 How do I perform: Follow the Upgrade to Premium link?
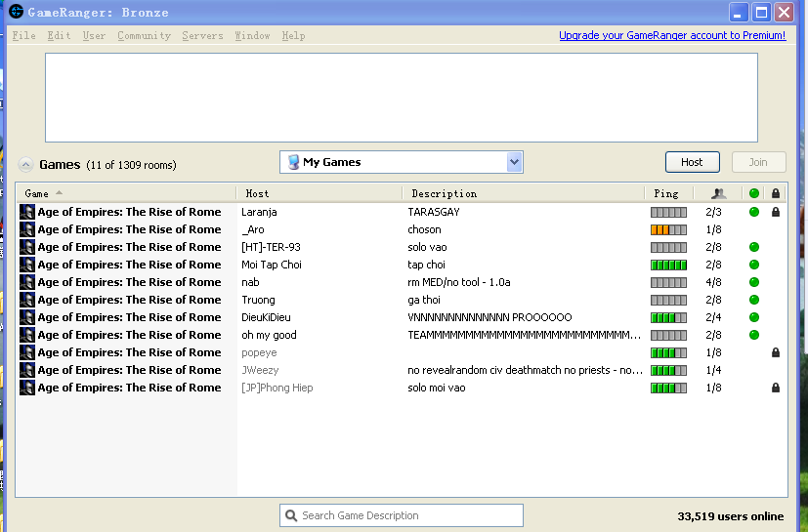click(x=671, y=36)
